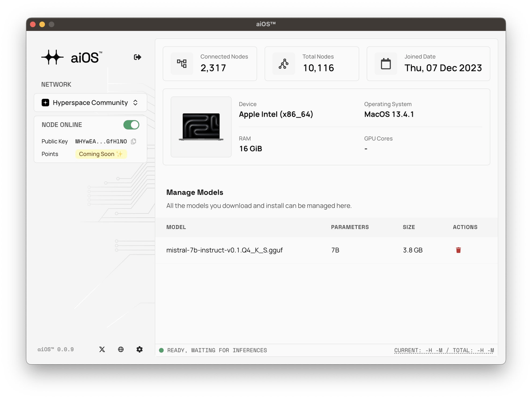Open the X (Twitter) icon in footer

102,349
